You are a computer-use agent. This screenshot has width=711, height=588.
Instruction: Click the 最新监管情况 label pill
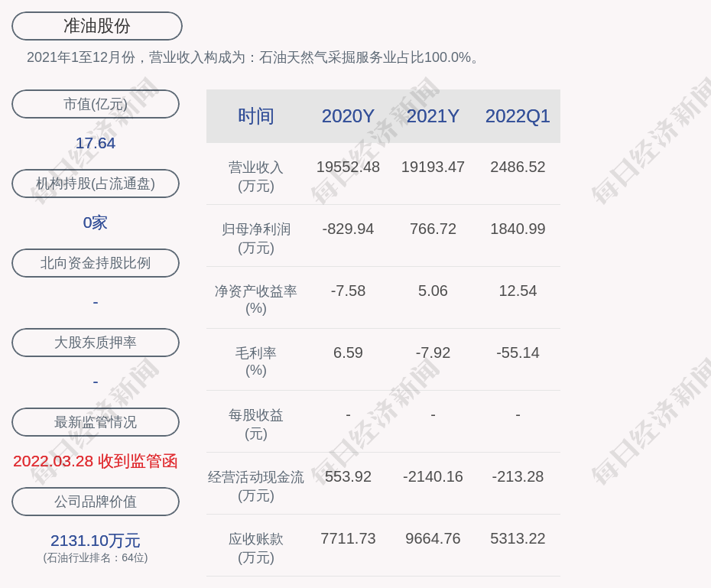[96, 422]
